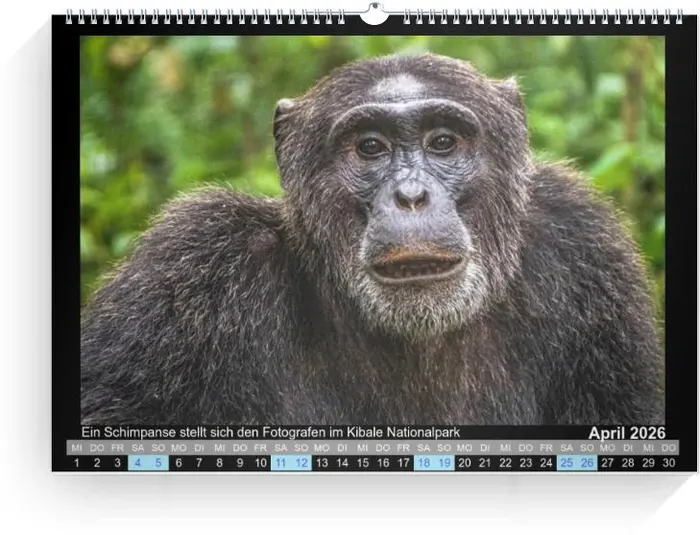Pick date 8 in the date strip
The image size is (700, 535).
click(219, 463)
